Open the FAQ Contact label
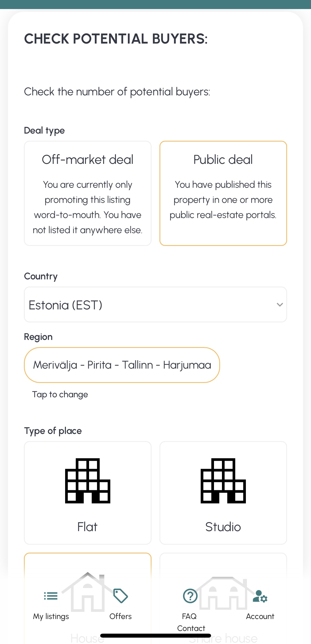The height and width of the screenshot is (644, 311). pos(191,622)
